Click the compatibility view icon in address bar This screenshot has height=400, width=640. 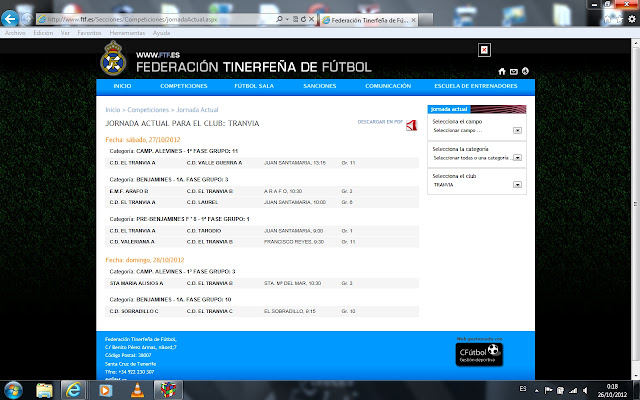pos(296,19)
